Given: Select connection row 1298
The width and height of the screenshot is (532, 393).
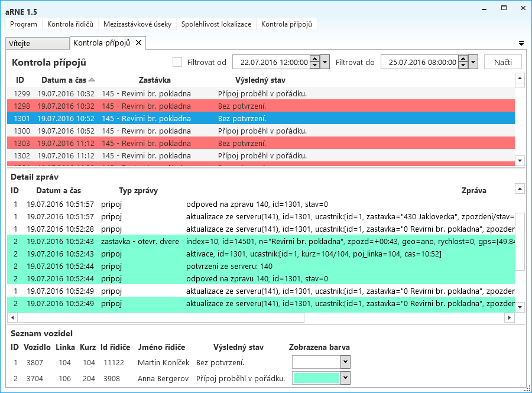Looking at the screenshot, I should point(261,106).
